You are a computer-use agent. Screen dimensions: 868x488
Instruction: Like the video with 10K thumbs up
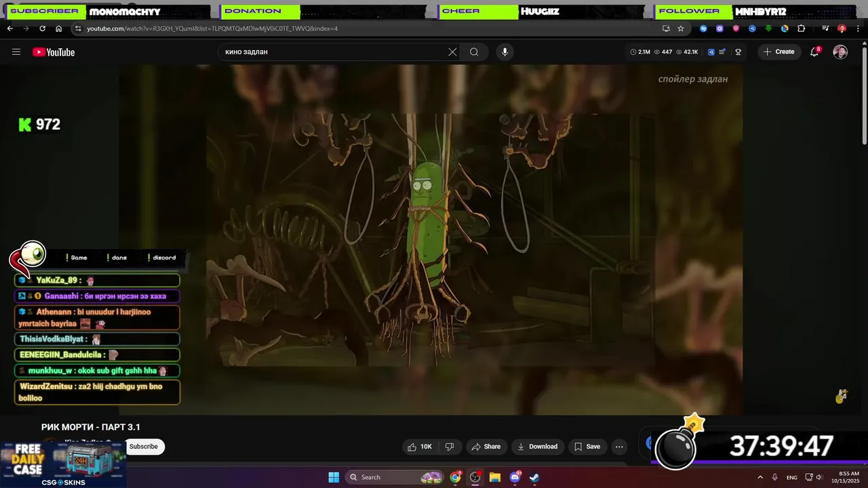coord(418,447)
